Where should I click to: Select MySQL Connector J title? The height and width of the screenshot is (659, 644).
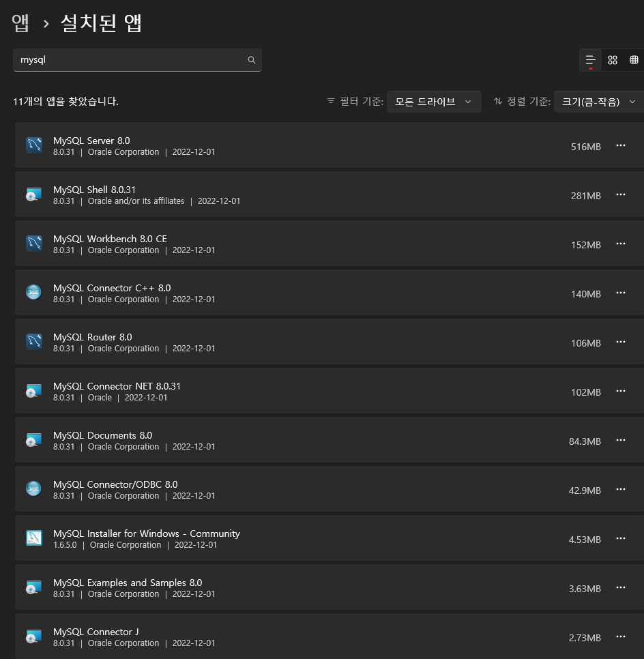[x=96, y=632]
